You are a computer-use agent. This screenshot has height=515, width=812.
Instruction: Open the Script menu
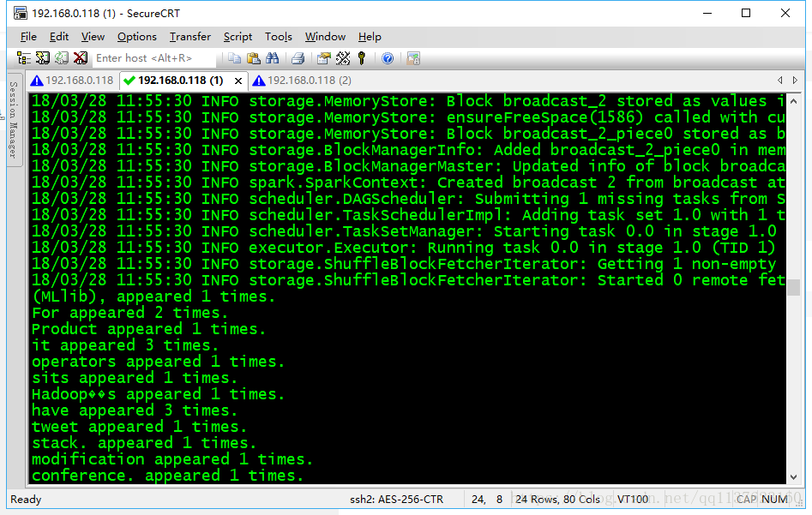tap(238, 37)
